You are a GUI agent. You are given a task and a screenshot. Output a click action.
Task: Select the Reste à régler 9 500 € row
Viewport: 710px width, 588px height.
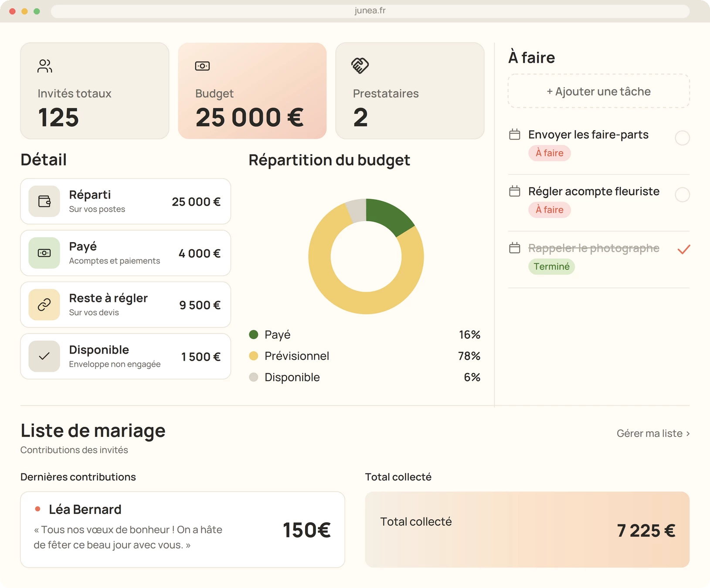126,305
